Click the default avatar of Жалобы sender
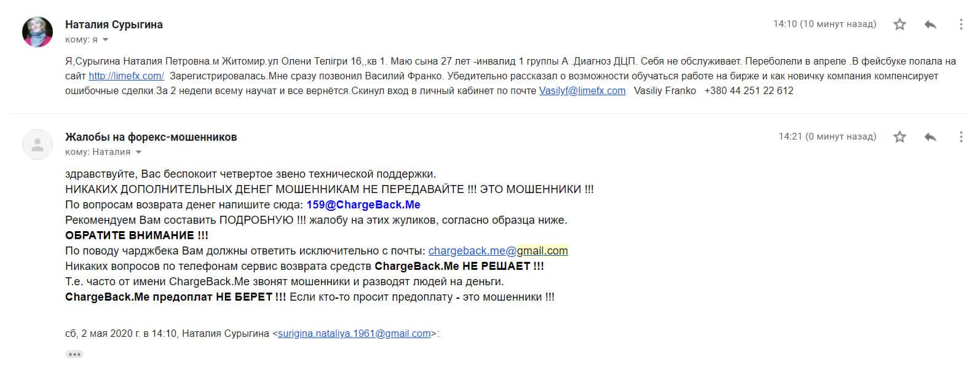 [38, 144]
